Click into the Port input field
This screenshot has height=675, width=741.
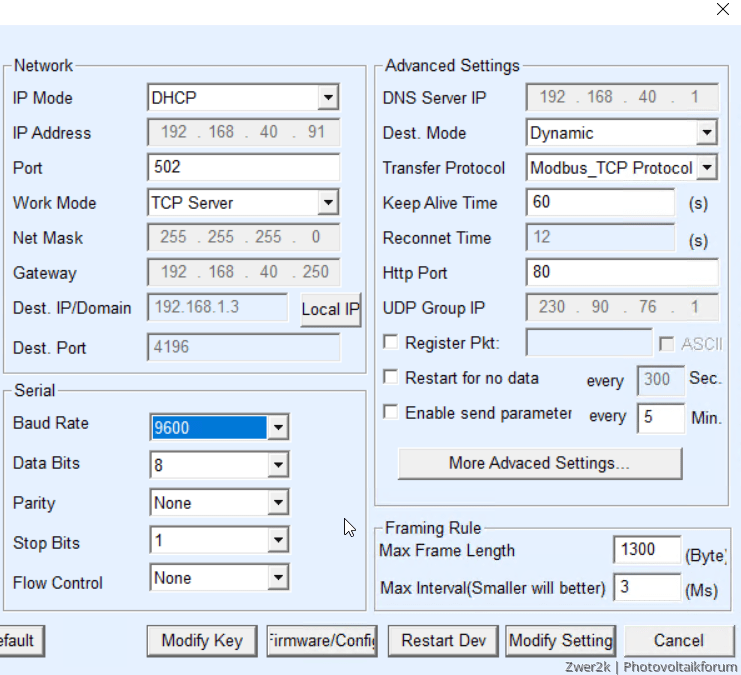click(243, 168)
